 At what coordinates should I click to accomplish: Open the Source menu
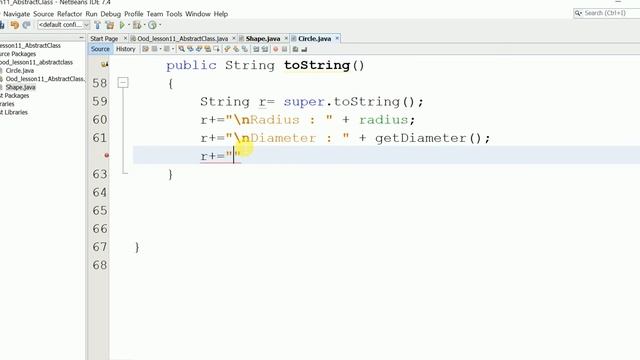click(x=43, y=14)
